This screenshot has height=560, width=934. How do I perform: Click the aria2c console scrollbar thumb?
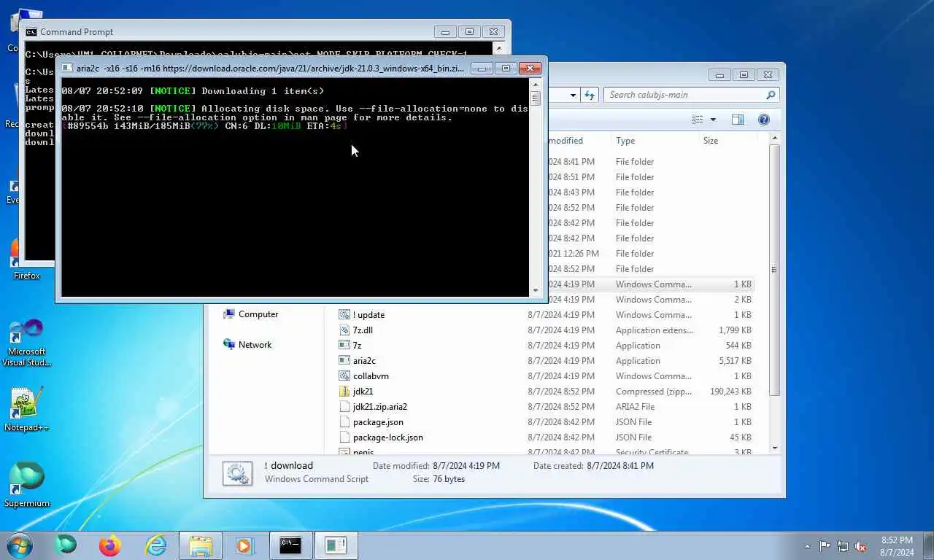coord(535,98)
